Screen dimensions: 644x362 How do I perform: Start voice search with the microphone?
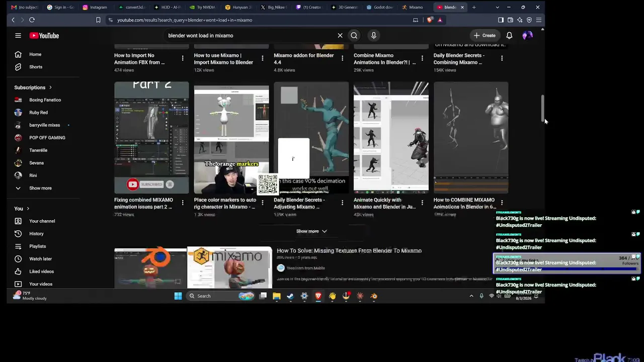(373, 36)
